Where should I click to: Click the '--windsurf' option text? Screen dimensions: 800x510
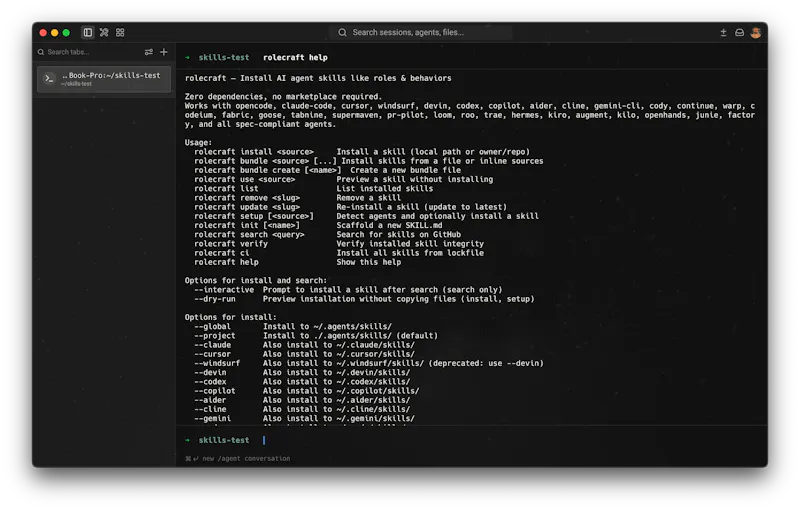click(217, 363)
